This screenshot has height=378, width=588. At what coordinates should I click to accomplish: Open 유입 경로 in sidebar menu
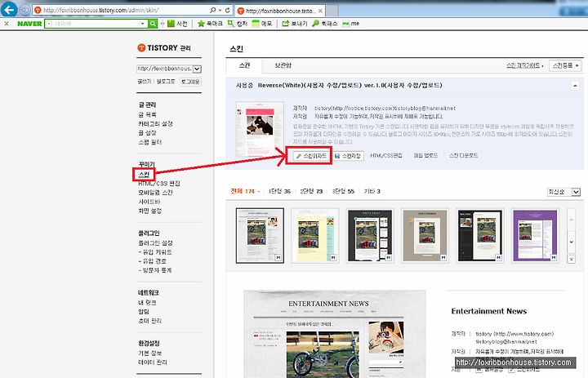pos(152,261)
